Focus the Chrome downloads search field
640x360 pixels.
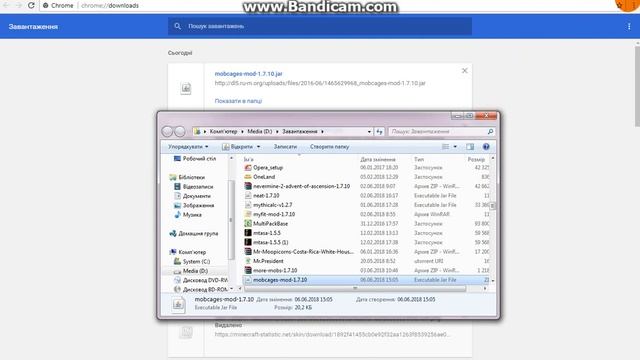[x=320, y=26]
